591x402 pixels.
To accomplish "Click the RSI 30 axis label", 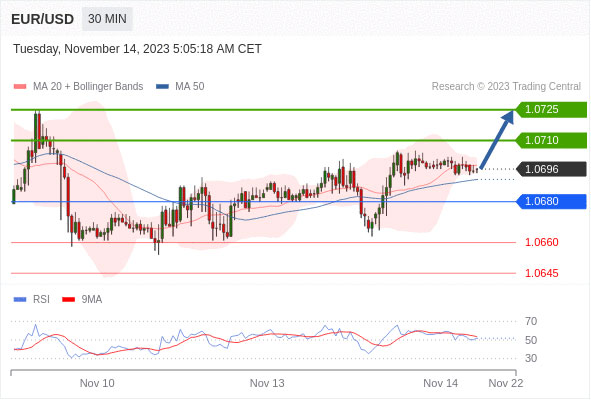I will [x=531, y=358].
